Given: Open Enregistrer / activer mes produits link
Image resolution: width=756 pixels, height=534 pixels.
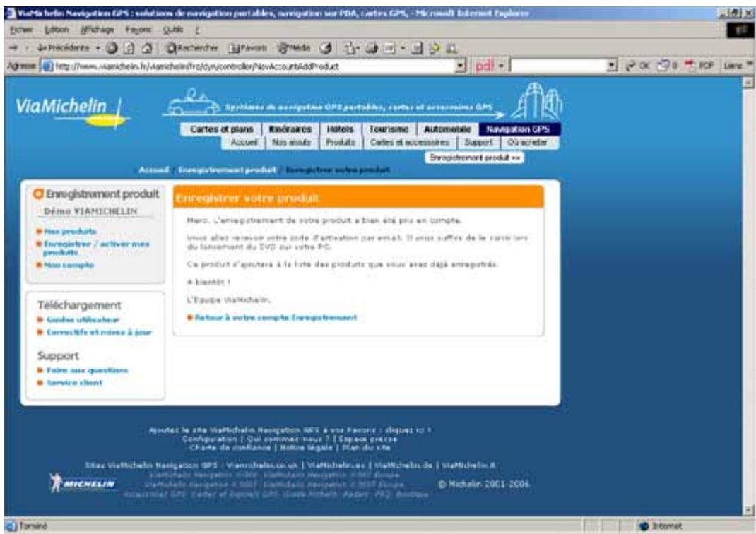Looking at the screenshot, I should [x=96, y=248].
